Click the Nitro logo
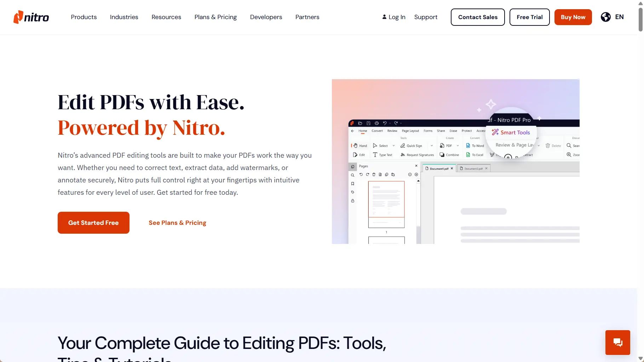Screen dimensions: 644x362 pyautogui.click(x=31, y=17)
